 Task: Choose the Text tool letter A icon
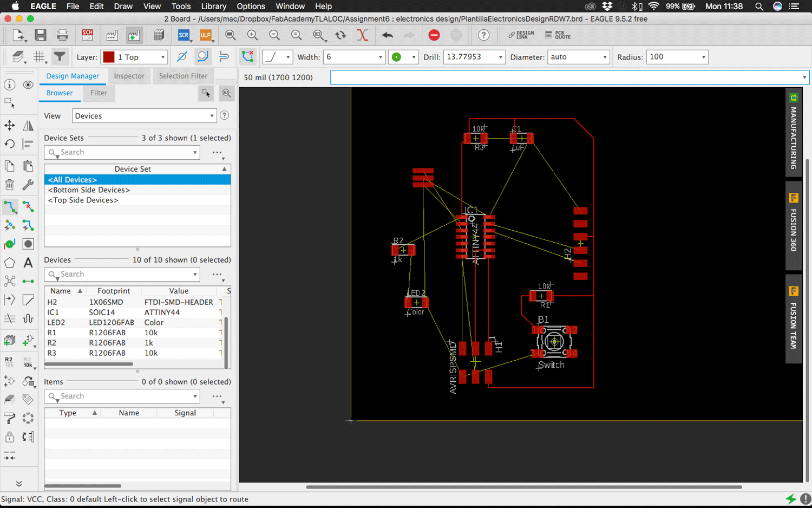(x=28, y=263)
